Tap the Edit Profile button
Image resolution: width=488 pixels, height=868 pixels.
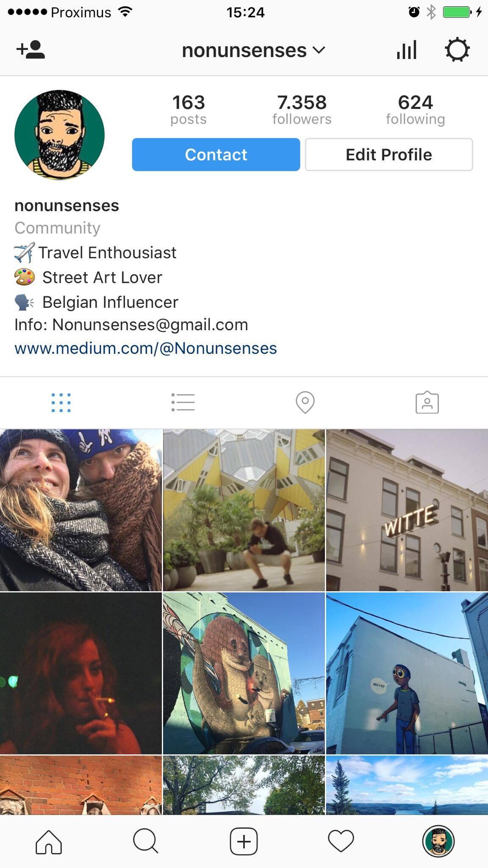pos(389,155)
